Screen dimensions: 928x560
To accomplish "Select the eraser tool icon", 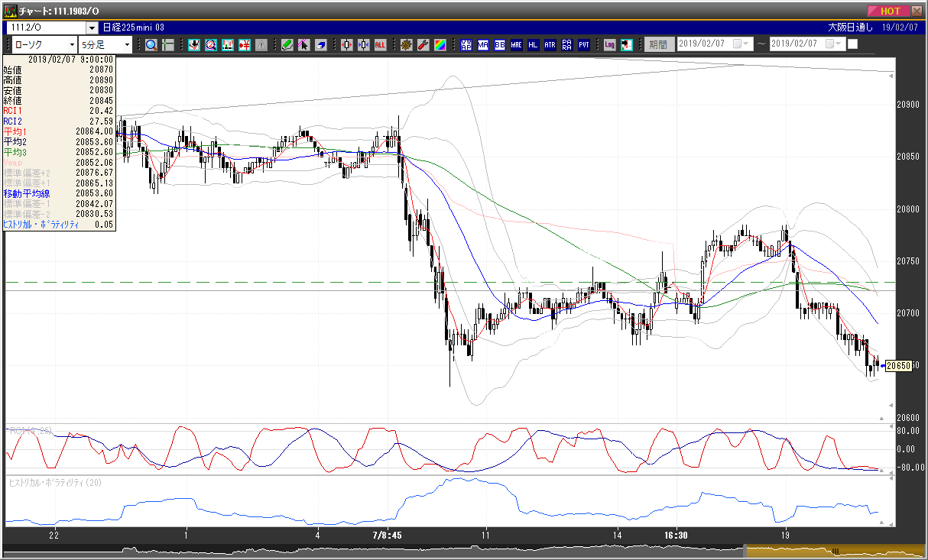I will pos(321,44).
